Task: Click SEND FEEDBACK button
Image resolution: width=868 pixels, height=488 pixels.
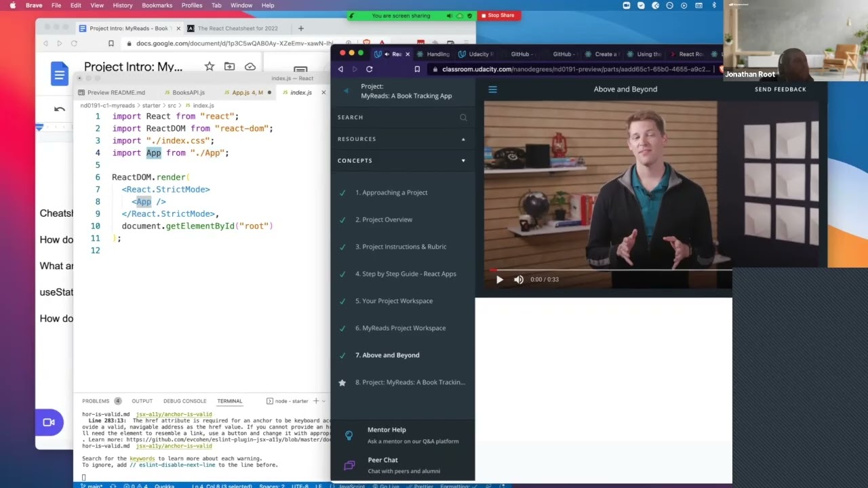Action: [x=781, y=89]
